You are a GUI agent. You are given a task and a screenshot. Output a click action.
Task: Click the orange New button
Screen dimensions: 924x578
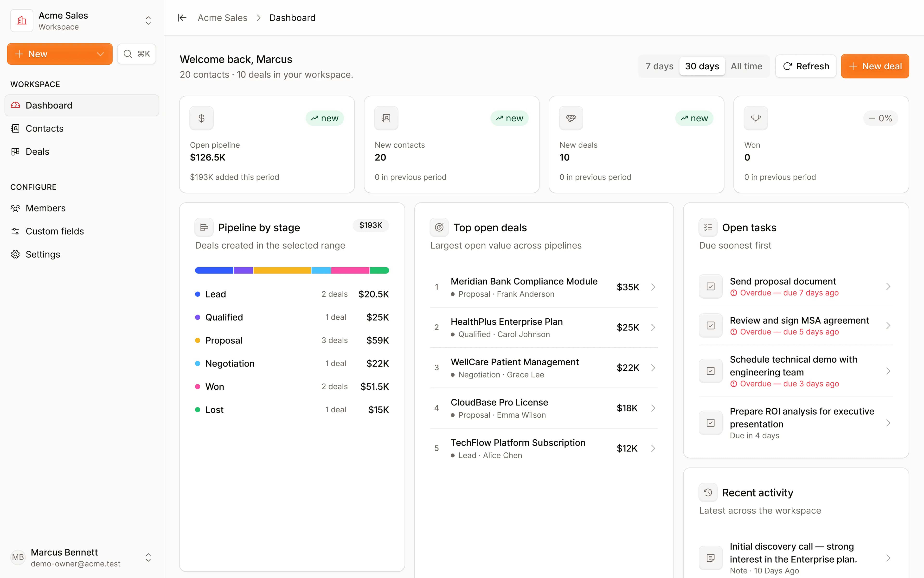pyautogui.click(x=60, y=54)
